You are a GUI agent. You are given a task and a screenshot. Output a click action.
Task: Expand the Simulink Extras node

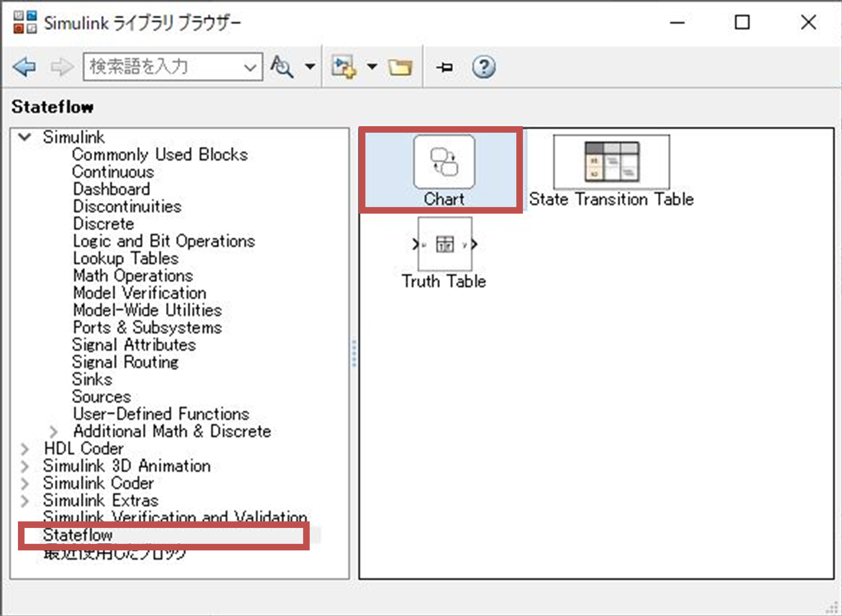(25, 501)
